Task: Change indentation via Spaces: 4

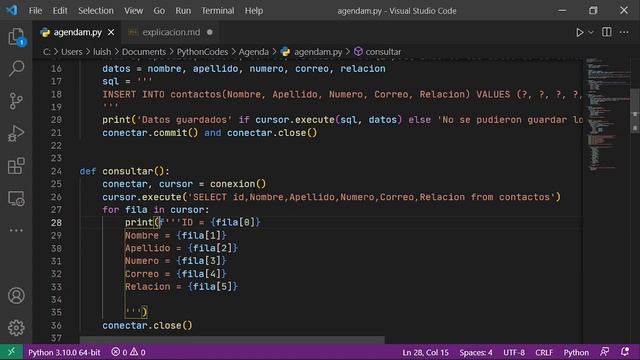Action: click(x=476, y=352)
